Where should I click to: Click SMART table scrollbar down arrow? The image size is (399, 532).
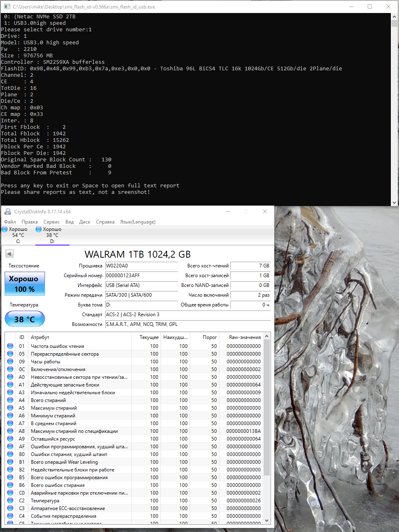(x=267, y=520)
